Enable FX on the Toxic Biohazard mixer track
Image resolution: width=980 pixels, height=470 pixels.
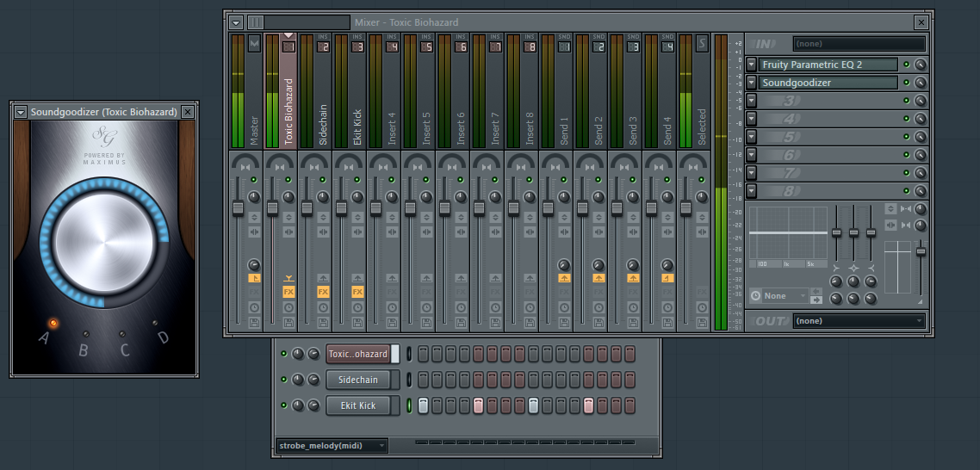click(x=288, y=292)
